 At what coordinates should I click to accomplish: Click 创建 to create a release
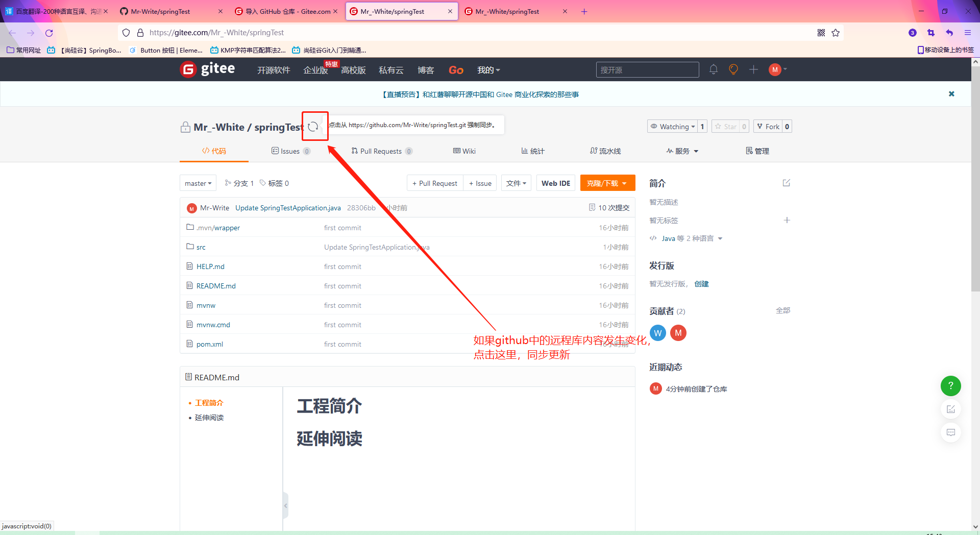click(701, 284)
